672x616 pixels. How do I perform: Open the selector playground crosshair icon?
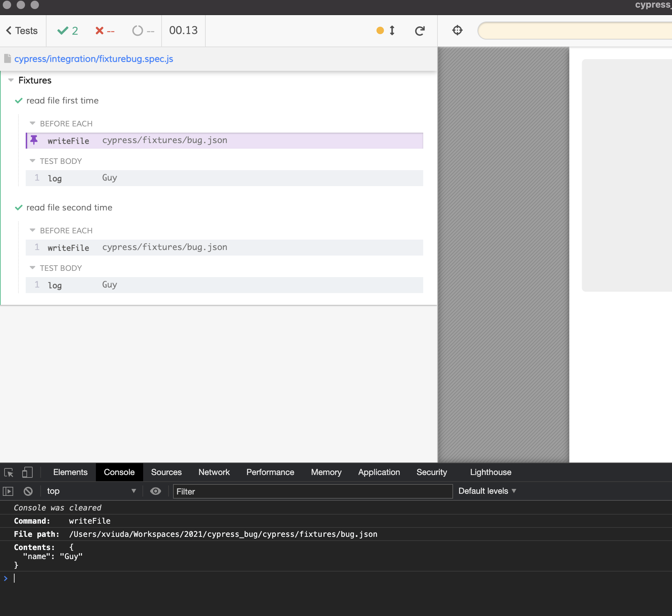click(x=457, y=31)
